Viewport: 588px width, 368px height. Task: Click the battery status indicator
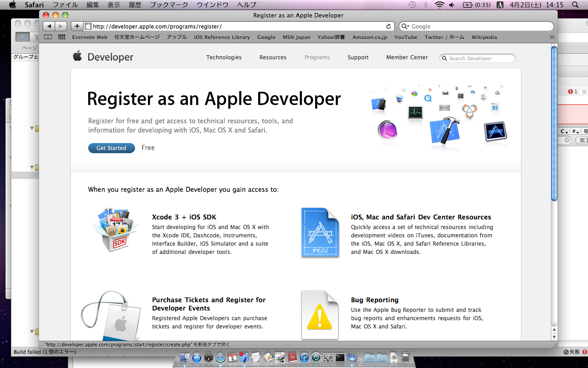476,5
